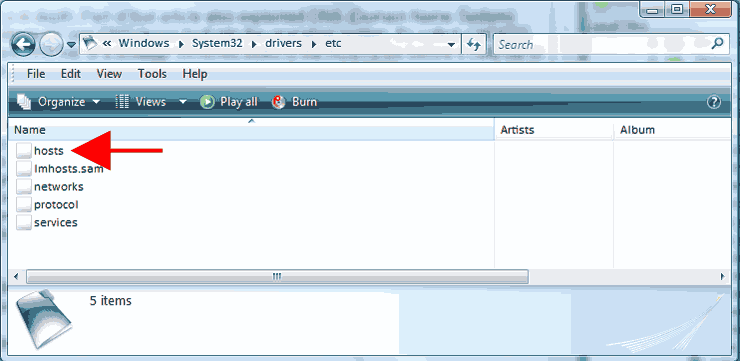Screen dimensions: 740x361
Task: Open recent pages arrow near Forward button
Action: coord(71,45)
